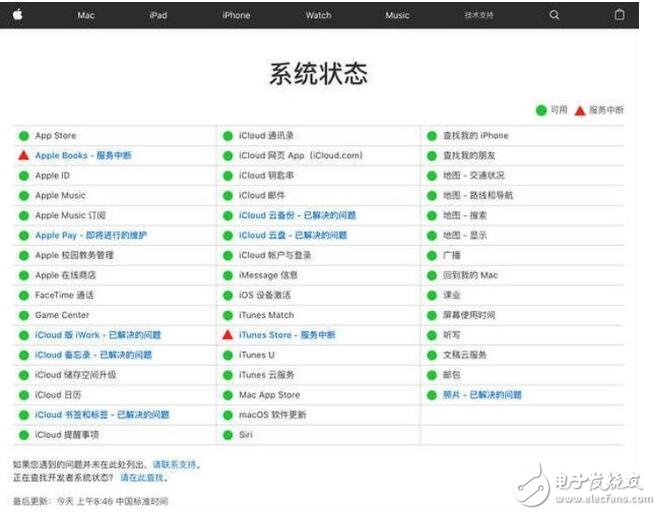Click the green dot beside Mac App Store
Screen dimensions: 661x515
(x=228, y=395)
